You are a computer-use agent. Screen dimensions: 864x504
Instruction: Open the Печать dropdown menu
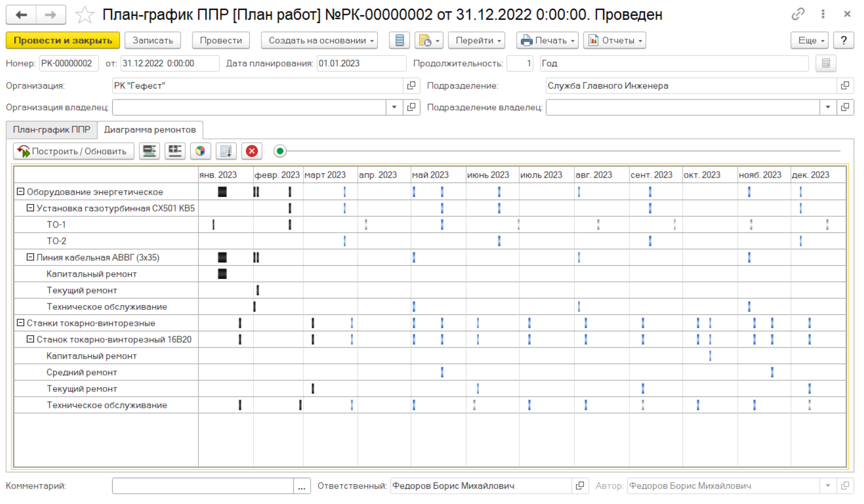[548, 40]
